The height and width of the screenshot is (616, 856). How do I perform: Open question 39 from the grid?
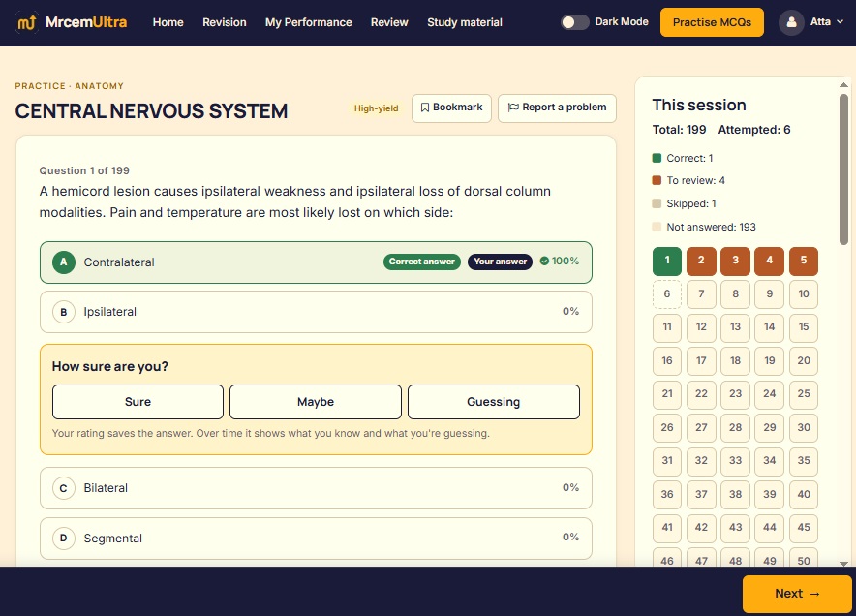[769, 495]
